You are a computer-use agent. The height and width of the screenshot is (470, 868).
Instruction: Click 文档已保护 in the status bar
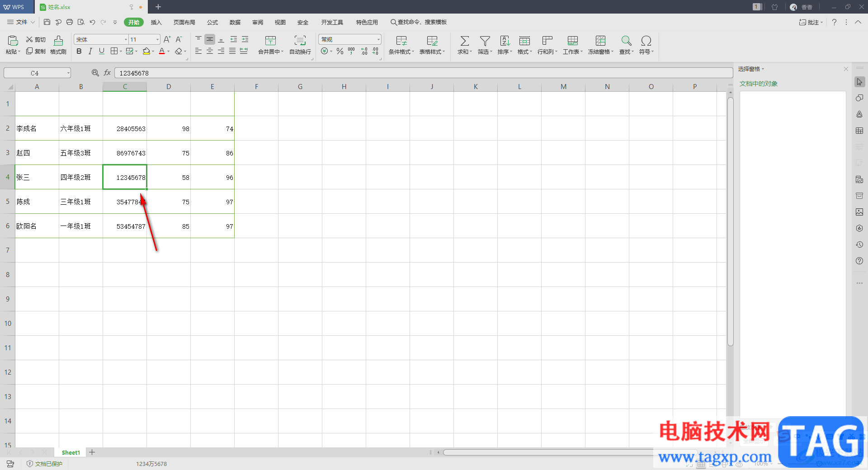[44, 464]
